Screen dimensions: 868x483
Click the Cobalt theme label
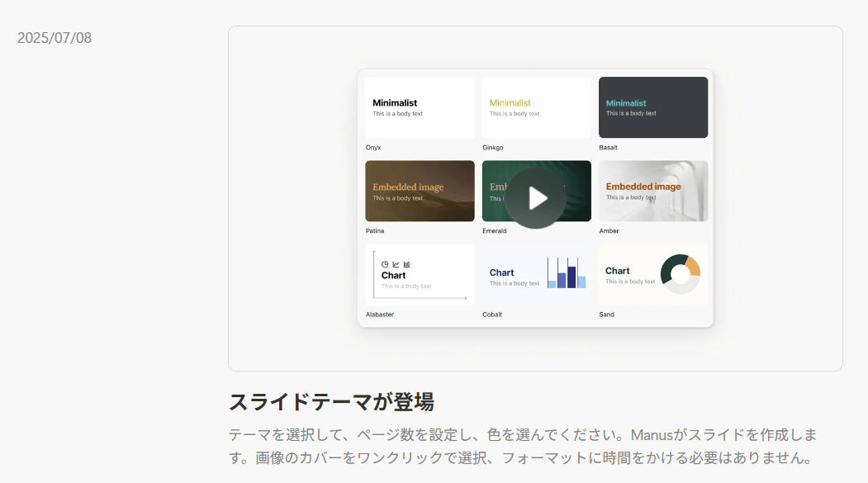click(492, 315)
